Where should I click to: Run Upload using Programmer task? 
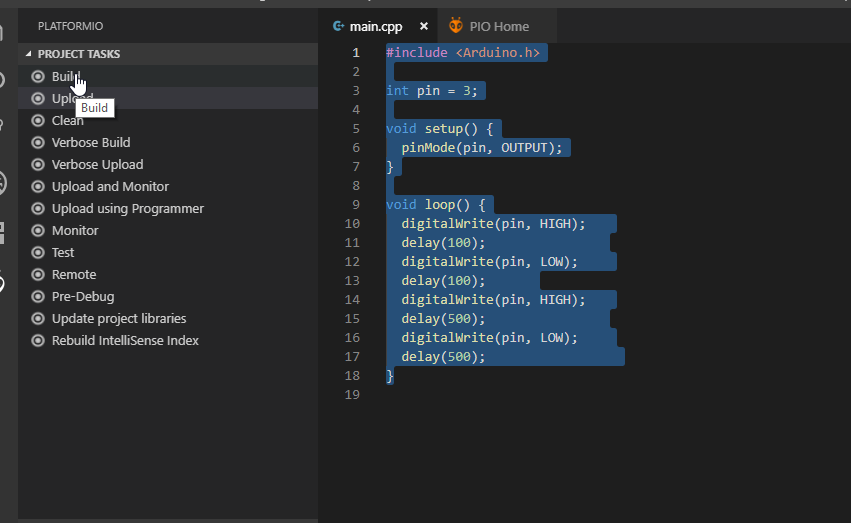tap(127, 208)
